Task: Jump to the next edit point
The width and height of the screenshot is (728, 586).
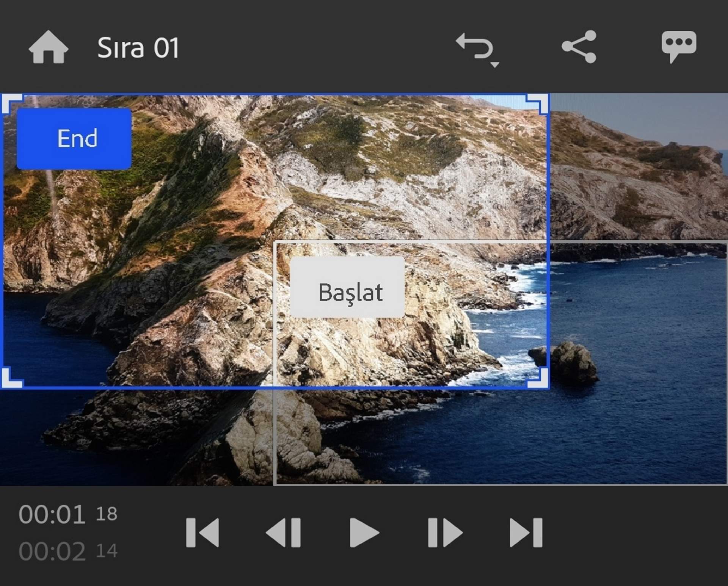Action: (526, 533)
